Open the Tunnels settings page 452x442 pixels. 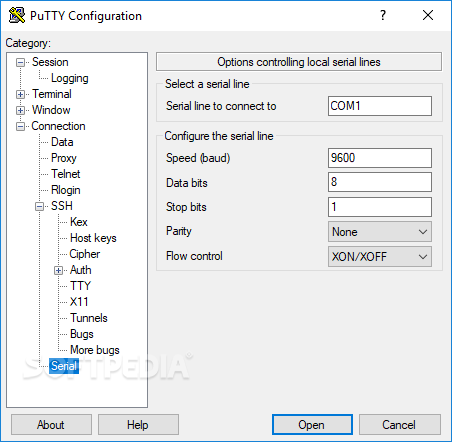click(89, 318)
